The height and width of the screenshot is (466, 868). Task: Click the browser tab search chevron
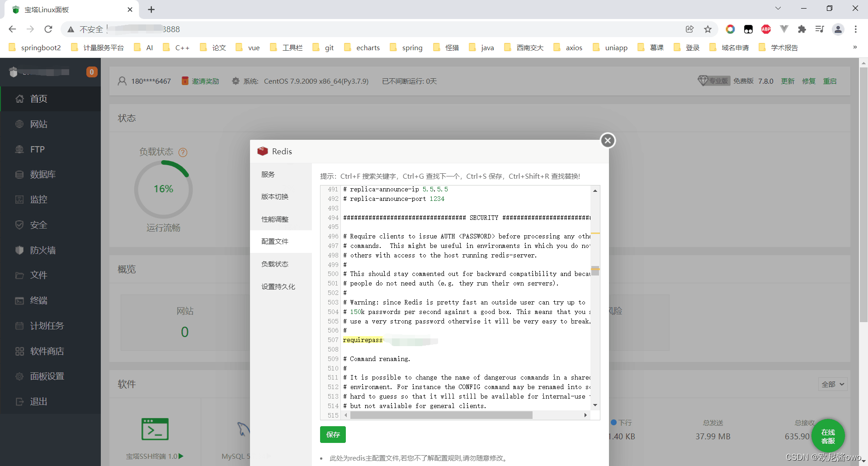coord(778,8)
